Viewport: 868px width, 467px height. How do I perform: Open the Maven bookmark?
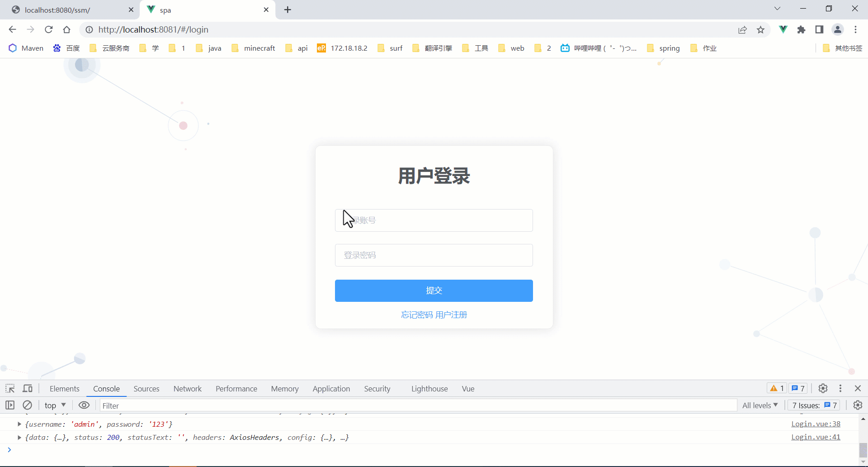pos(26,48)
